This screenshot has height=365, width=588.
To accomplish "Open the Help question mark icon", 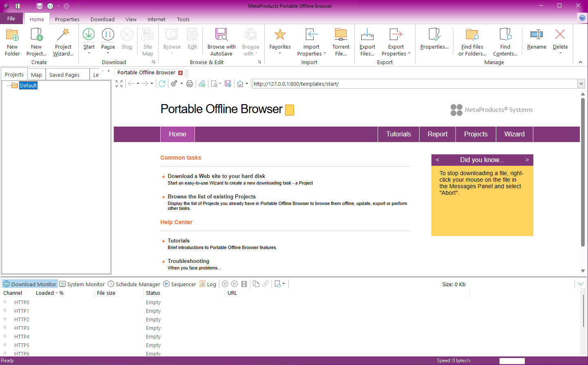I will [x=582, y=18].
